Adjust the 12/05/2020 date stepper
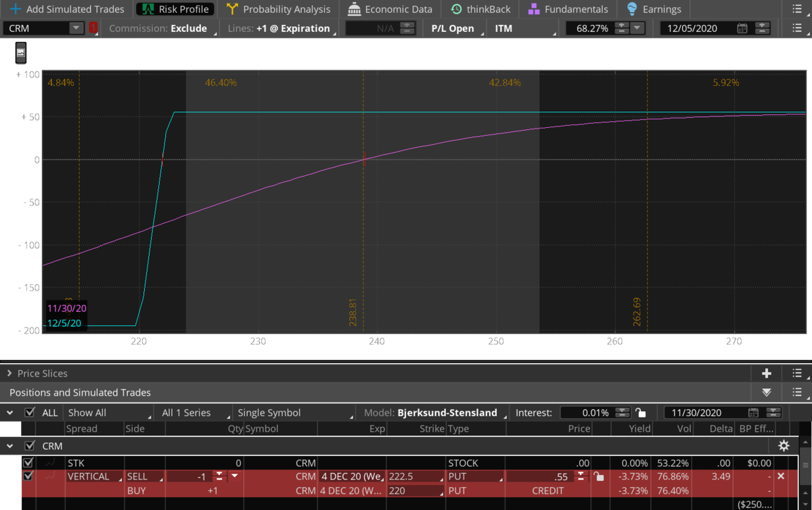The image size is (812, 510). [763, 28]
